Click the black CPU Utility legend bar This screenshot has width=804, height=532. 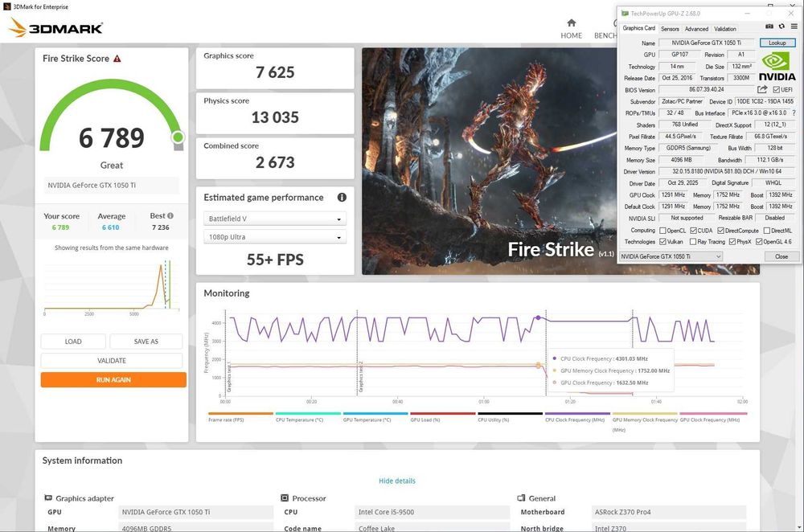tap(511, 413)
